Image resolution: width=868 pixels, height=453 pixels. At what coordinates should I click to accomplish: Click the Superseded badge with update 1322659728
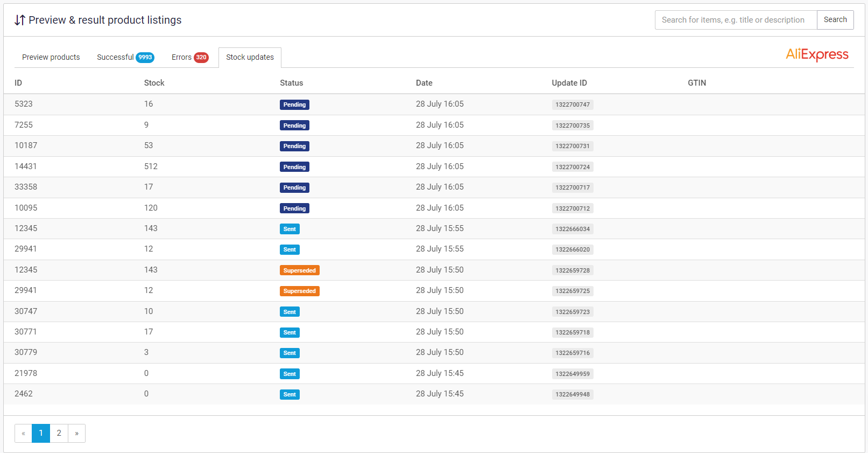click(300, 270)
